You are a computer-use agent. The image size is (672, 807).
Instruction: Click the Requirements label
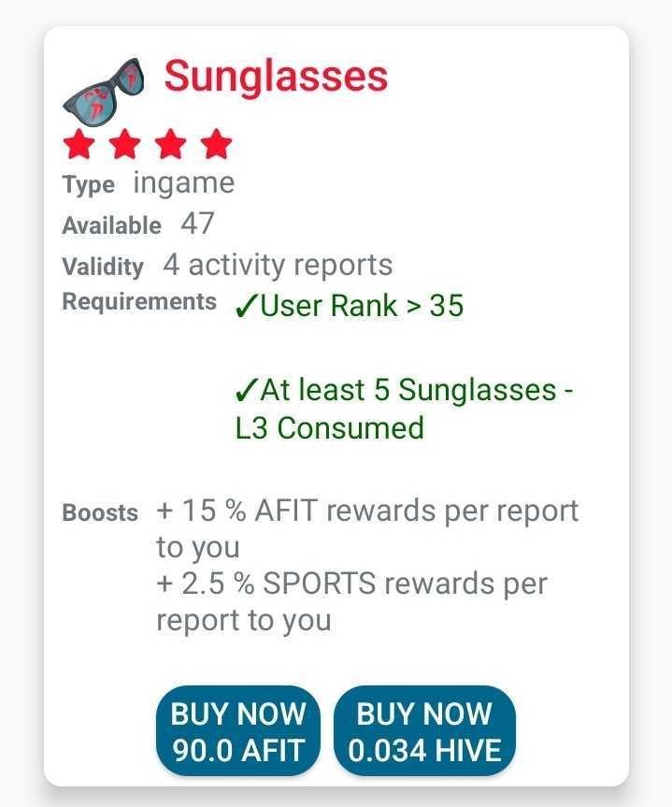[x=139, y=302]
